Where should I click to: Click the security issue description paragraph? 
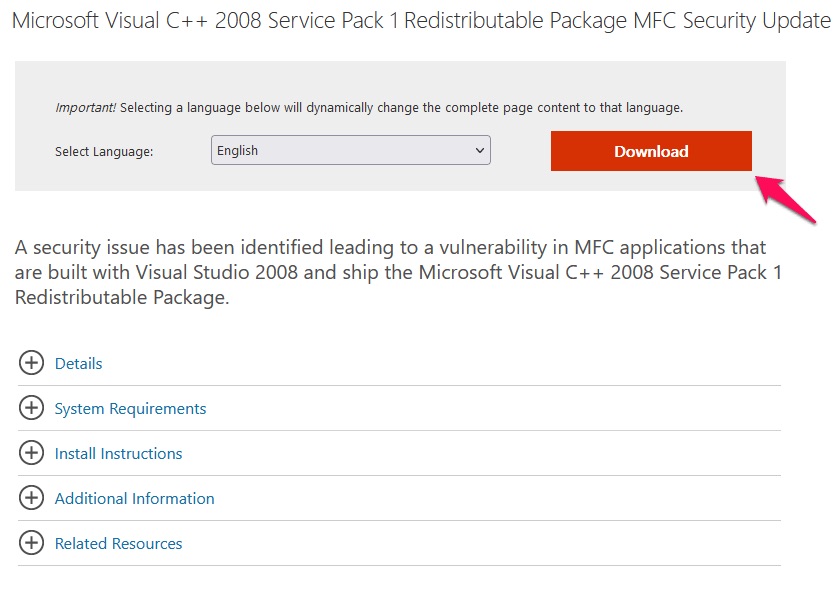click(x=398, y=272)
